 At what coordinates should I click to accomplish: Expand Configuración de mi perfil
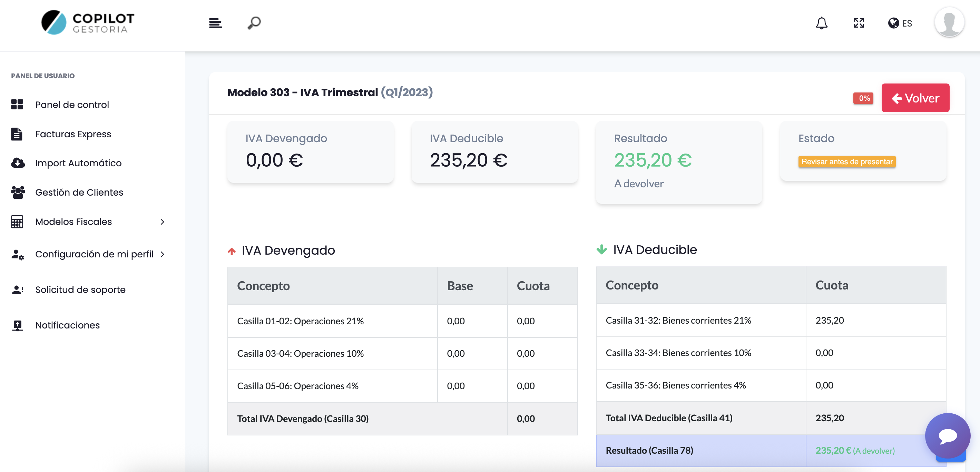163,254
